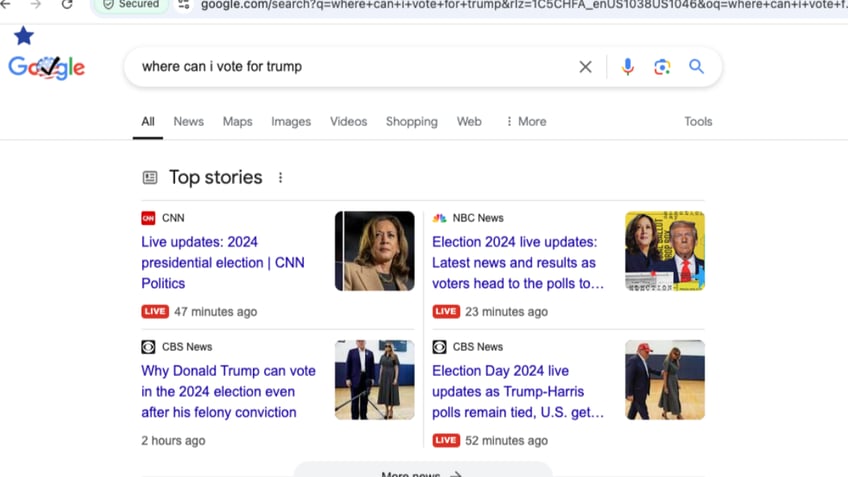Click the NBC News peacock logo

click(x=439, y=218)
